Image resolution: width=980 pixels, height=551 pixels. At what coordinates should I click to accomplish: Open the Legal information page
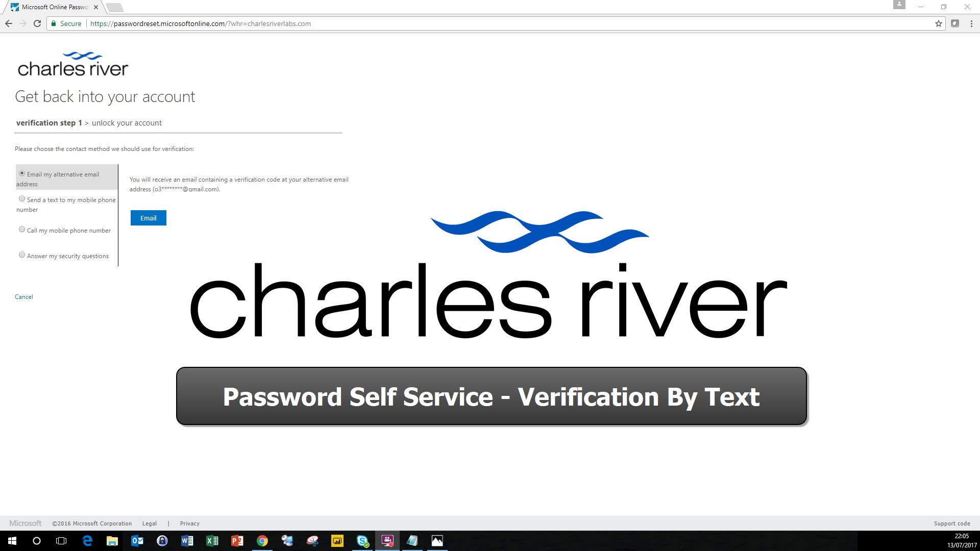point(150,523)
